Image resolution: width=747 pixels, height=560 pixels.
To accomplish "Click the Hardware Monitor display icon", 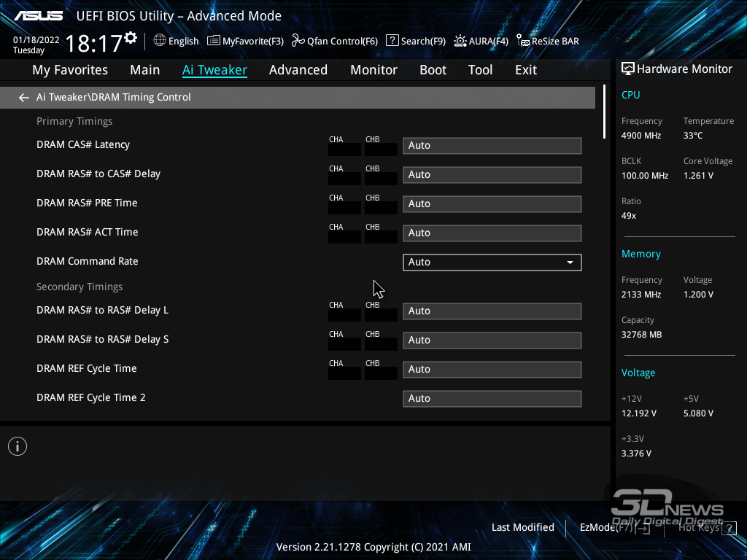I will click(628, 69).
